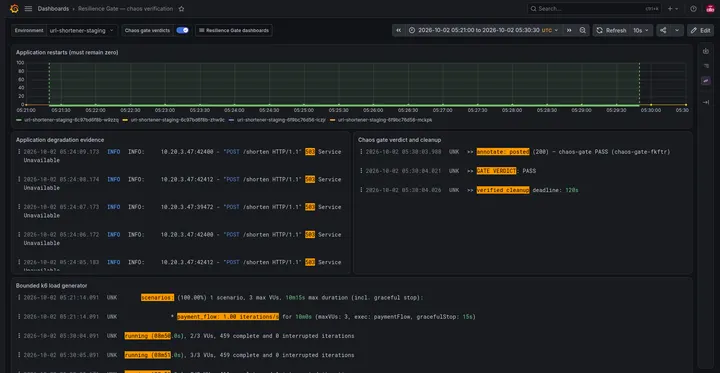Open the Dashboards breadcrumb
Image resolution: width=720 pixels, height=373 pixels.
(53, 9)
